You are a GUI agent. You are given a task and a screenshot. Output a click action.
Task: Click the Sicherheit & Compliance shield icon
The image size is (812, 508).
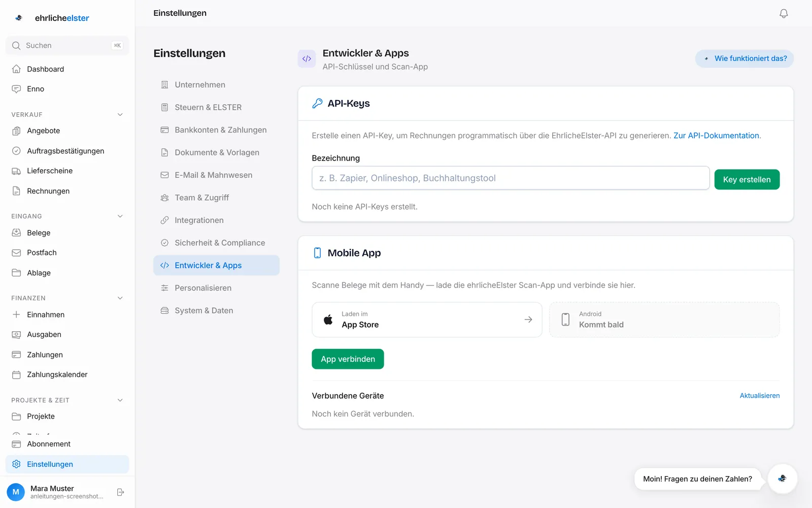(164, 243)
